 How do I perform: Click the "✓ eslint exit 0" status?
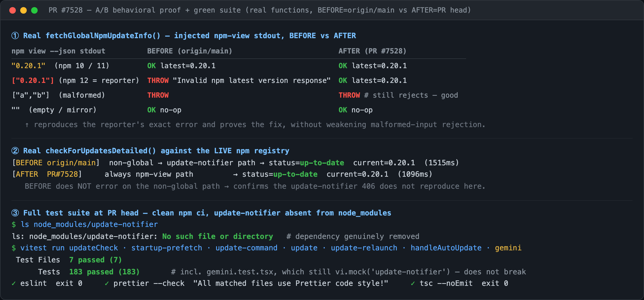coord(47,283)
